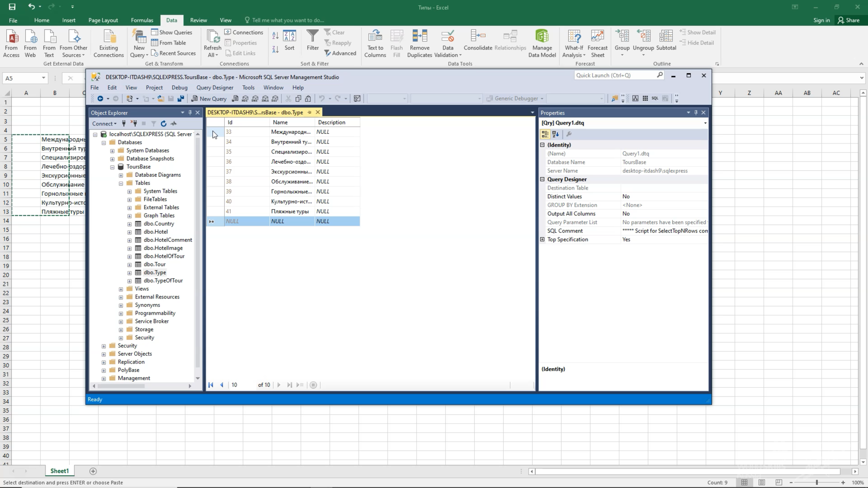Click Text to Columns in Excel ribbon
868x488 pixels.
tap(375, 43)
